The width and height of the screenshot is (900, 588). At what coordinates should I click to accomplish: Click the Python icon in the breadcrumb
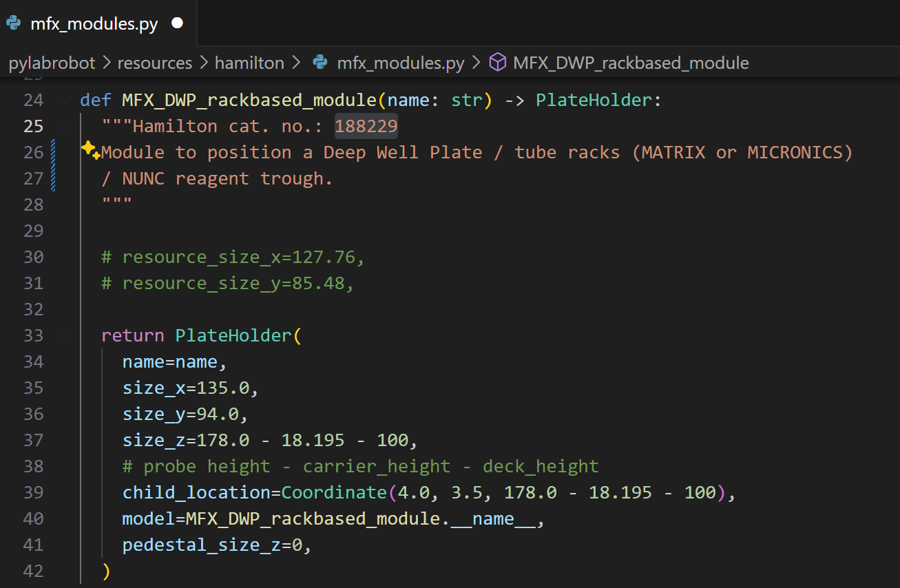coord(320,63)
